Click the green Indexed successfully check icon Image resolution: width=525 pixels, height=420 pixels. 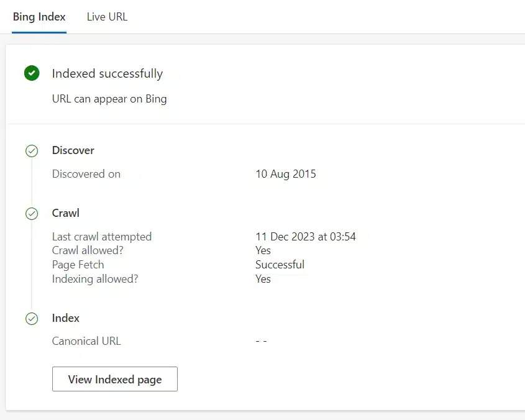coord(32,73)
